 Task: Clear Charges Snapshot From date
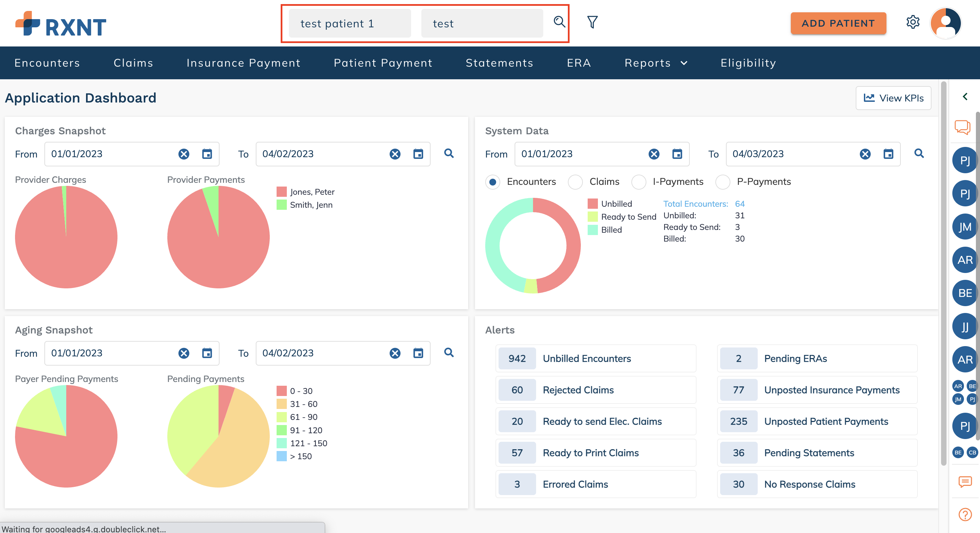[184, 154]
